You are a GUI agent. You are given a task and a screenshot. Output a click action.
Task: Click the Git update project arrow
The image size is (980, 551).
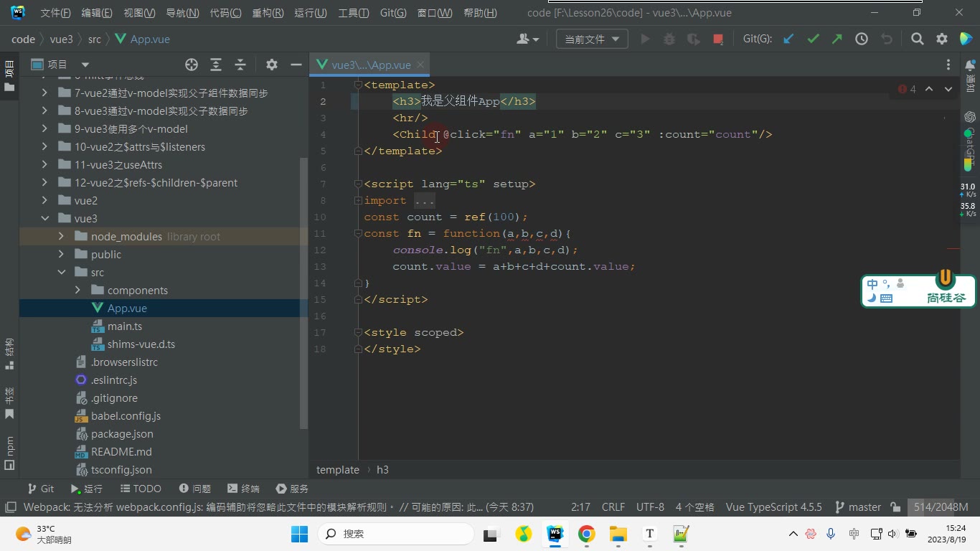(788, 39)
